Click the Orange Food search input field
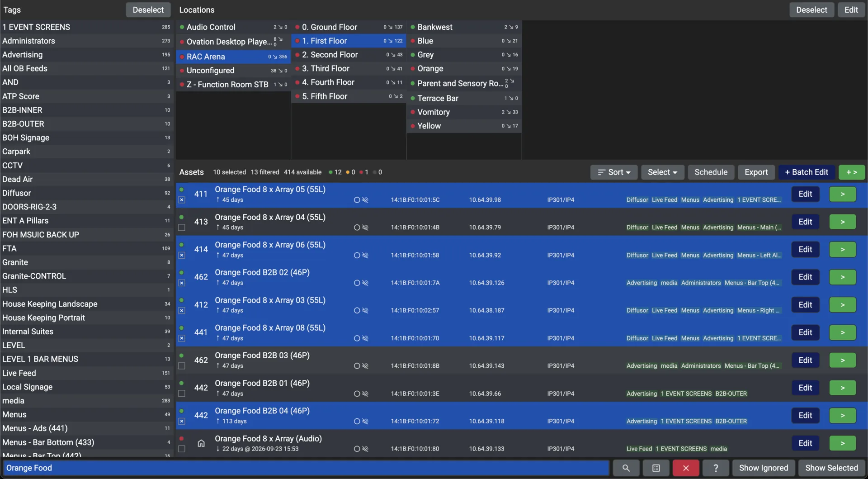This screenshot has height=479, width=868. 306,468
